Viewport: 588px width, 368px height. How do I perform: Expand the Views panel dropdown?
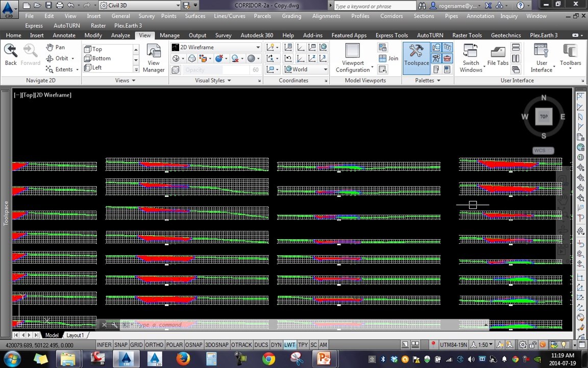pos(125,80)
